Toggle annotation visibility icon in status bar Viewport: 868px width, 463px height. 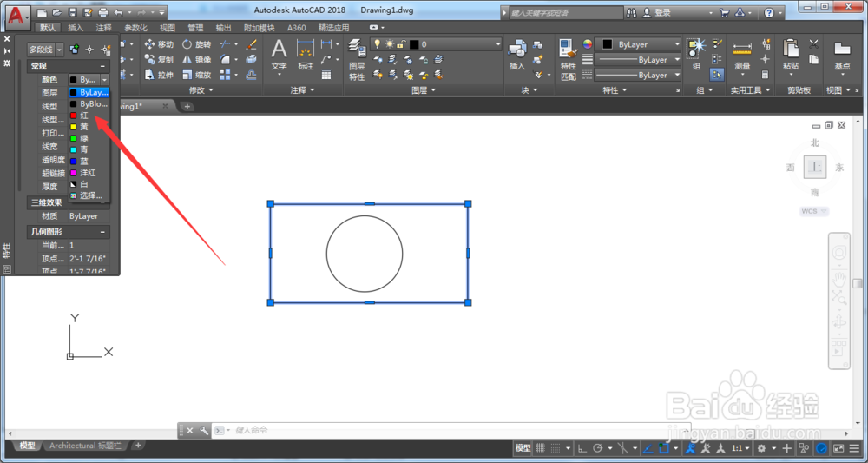(x=690, y=448)
